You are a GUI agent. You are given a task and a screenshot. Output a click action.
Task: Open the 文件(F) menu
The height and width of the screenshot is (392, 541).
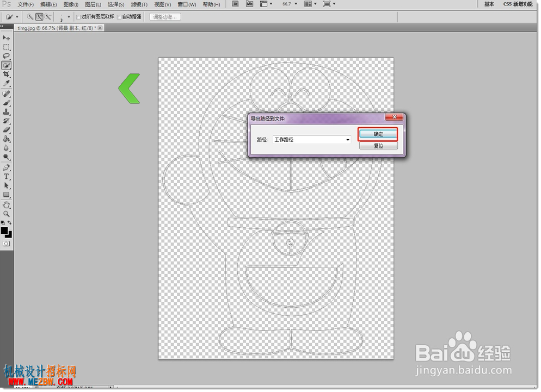point(26,4)
